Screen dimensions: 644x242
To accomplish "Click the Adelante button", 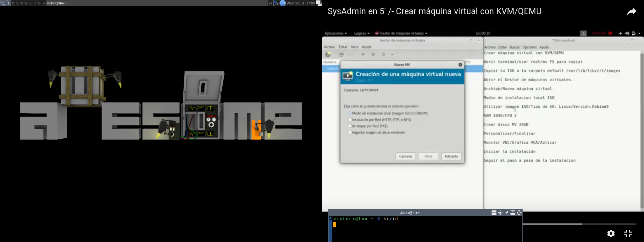I will [x=451, y=156].
